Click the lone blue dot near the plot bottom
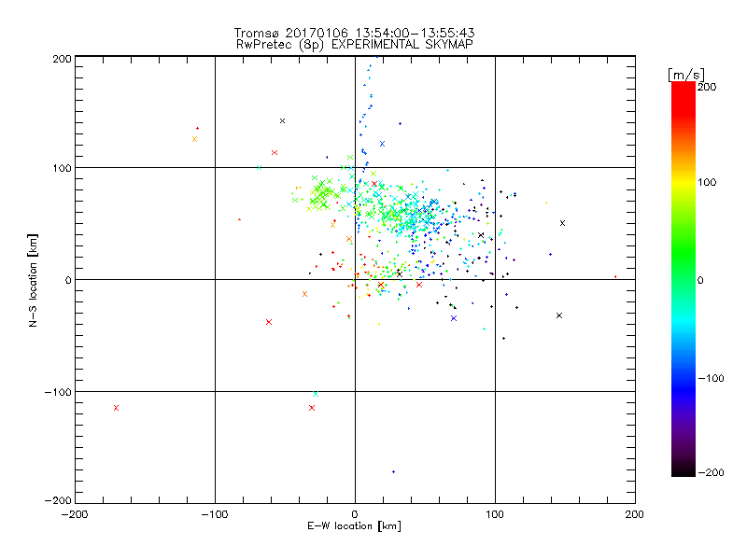 (x=393, y=472)
